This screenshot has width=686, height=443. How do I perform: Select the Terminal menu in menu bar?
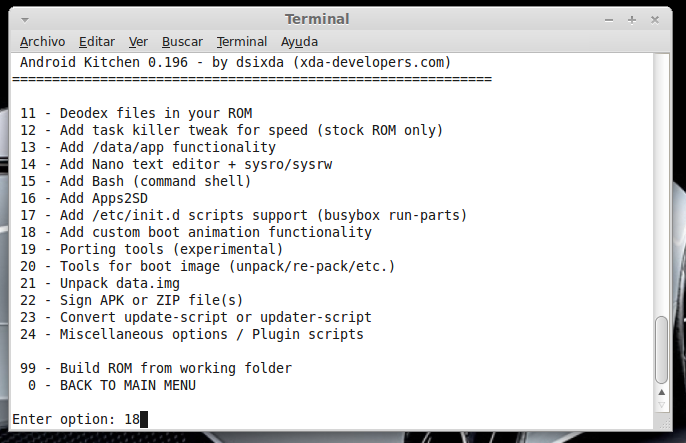(x=242, y=41)
